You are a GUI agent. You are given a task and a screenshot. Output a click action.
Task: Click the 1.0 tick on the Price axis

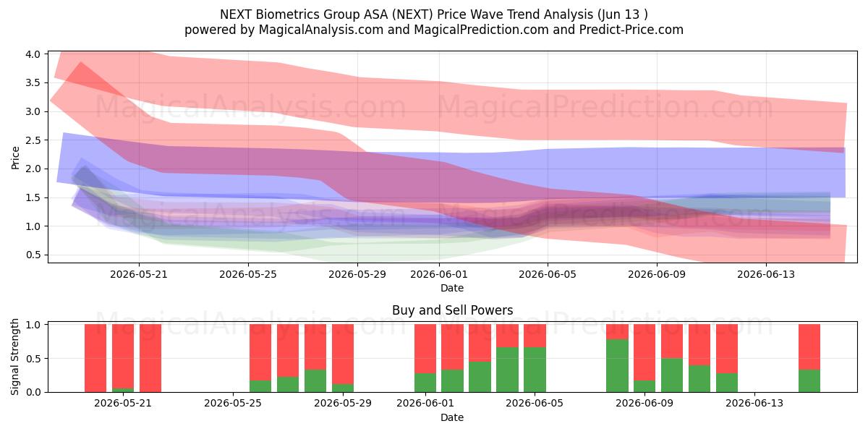[33, 226]
